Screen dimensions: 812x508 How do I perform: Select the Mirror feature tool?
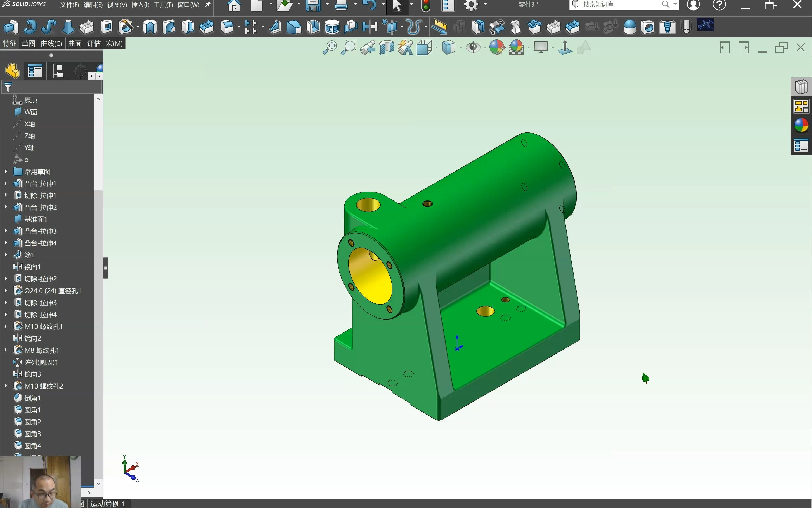(x=370, y=27)
